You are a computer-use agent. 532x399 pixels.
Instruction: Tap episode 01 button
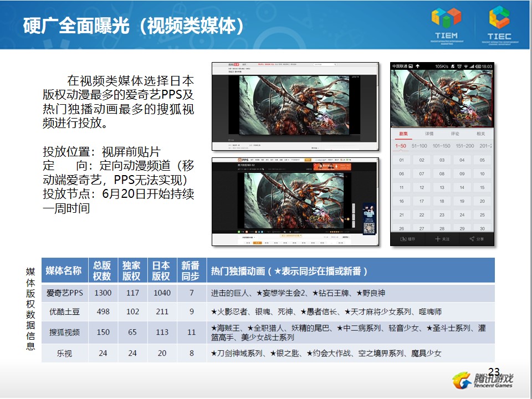coord(401,160)
